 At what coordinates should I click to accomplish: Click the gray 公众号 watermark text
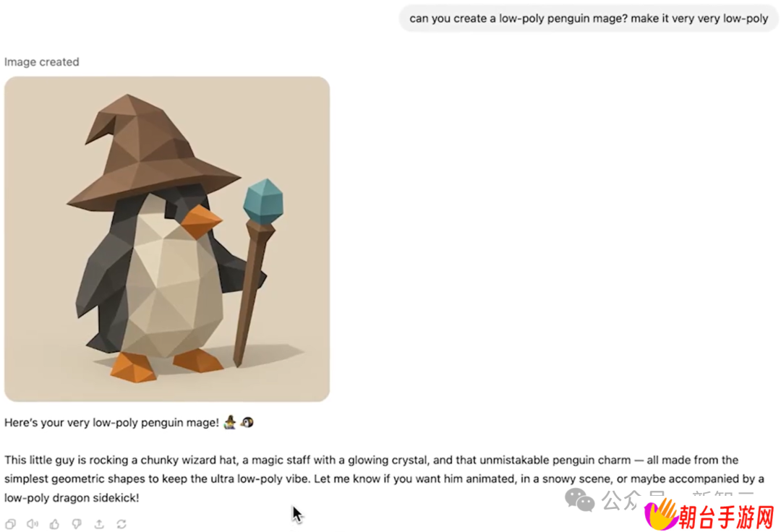tap(633, 499)
